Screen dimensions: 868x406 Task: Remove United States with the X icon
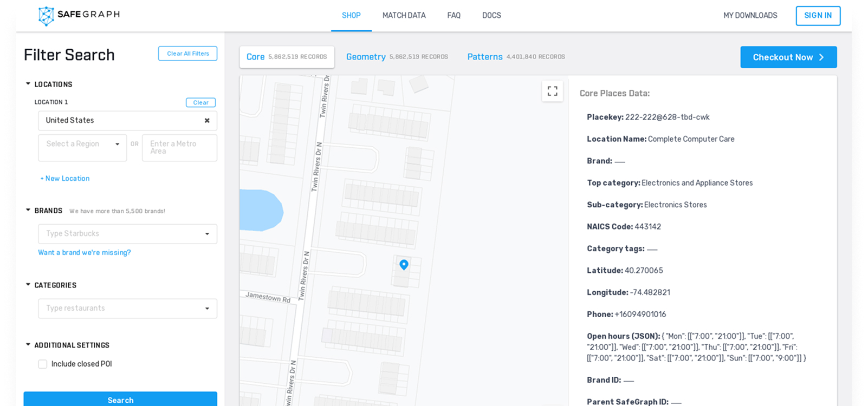207,121
